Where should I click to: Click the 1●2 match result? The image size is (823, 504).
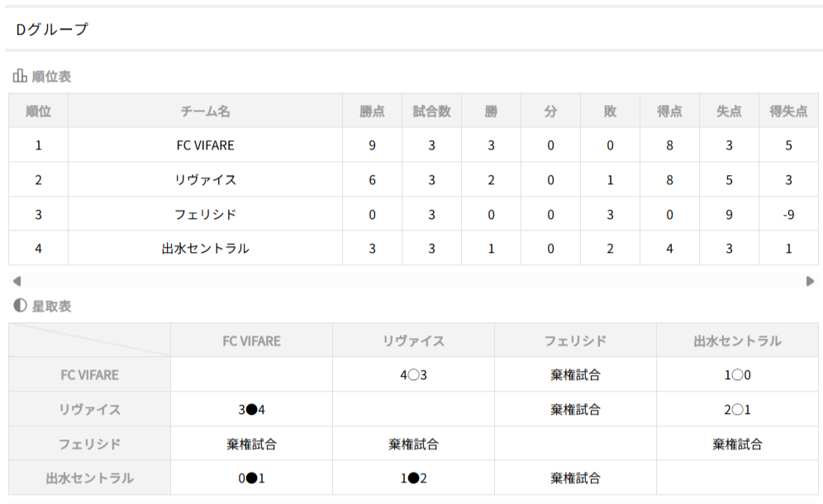coord(413,478)
